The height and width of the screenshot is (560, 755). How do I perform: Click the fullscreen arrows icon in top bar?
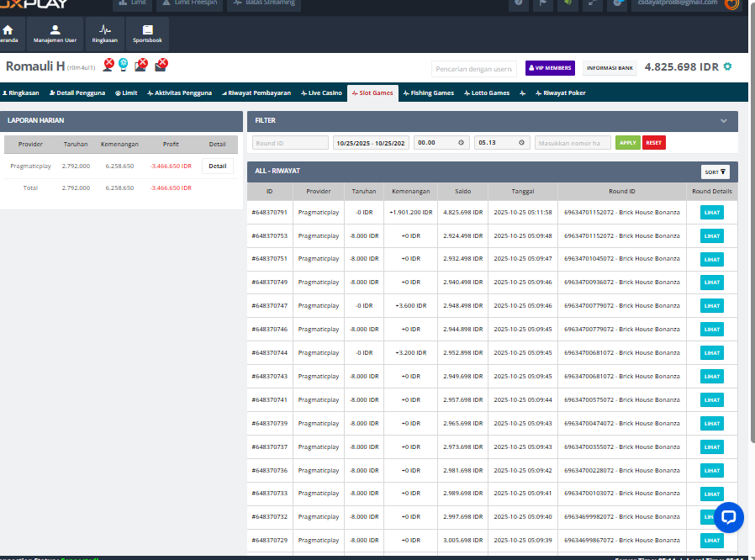point(593,3)
